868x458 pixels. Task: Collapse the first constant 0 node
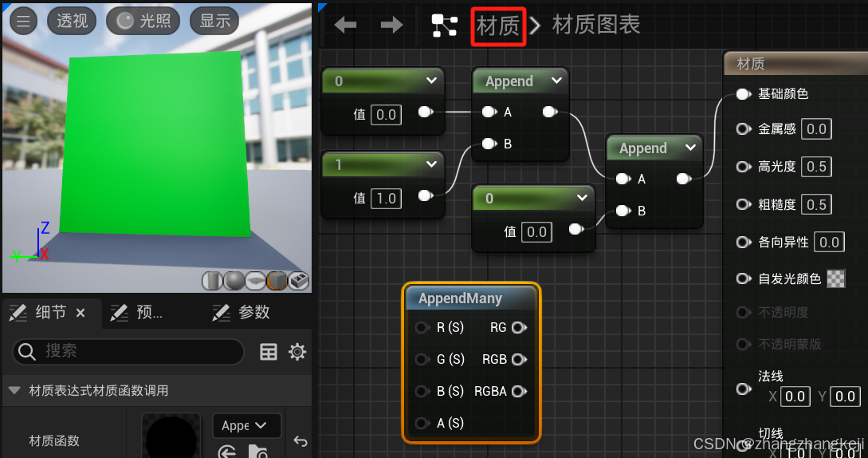tap(432, 81)
